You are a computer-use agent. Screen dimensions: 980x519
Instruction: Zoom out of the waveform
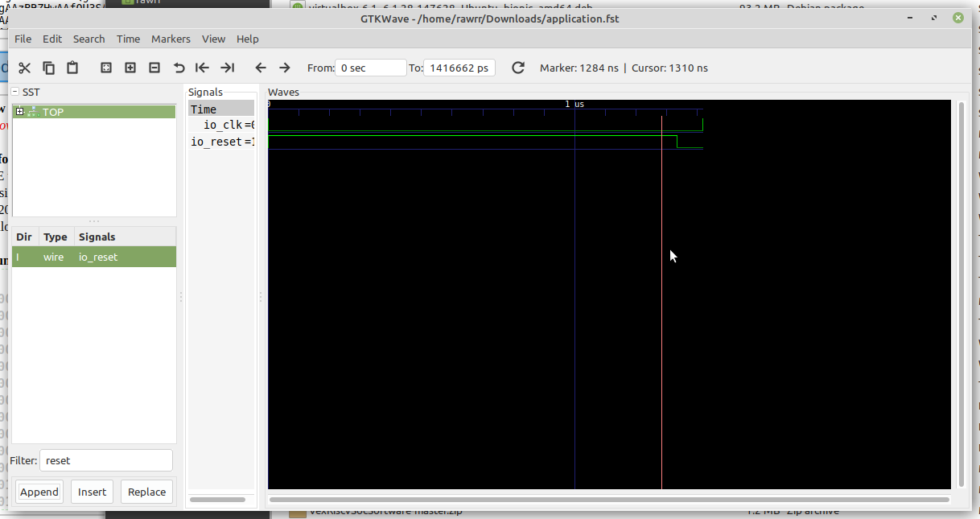pos(154,68)
